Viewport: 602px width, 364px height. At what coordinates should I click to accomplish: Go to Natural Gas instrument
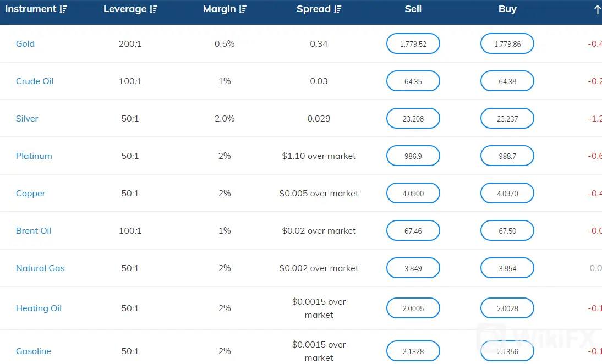pos(40,268)
